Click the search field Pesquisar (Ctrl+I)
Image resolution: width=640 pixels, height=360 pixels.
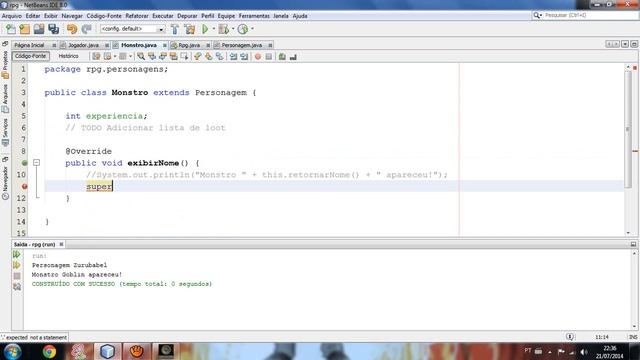(590, 15)
